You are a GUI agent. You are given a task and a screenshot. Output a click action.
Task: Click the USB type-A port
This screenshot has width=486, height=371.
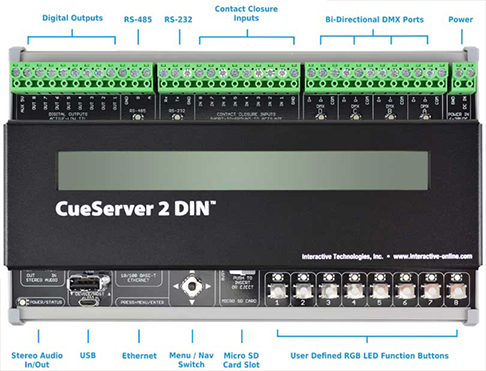[85, 284]
